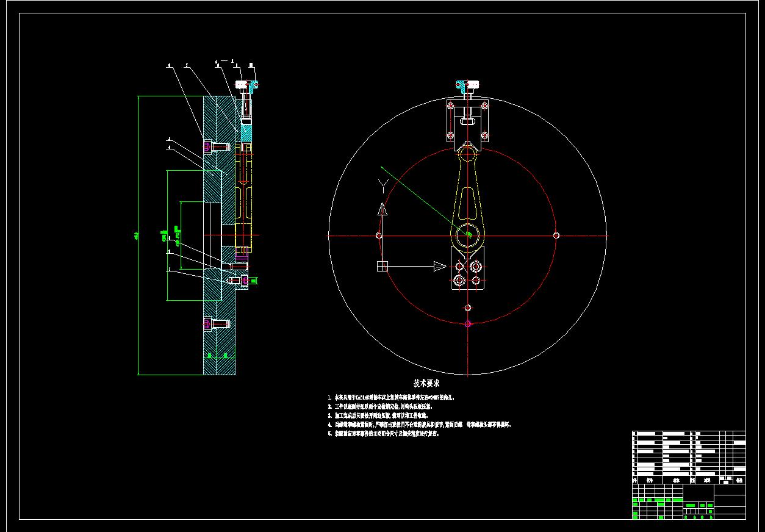
Task: Select the magenta circle at the red circle bottom
Action: pyautogui.click(x=468, y=324)
